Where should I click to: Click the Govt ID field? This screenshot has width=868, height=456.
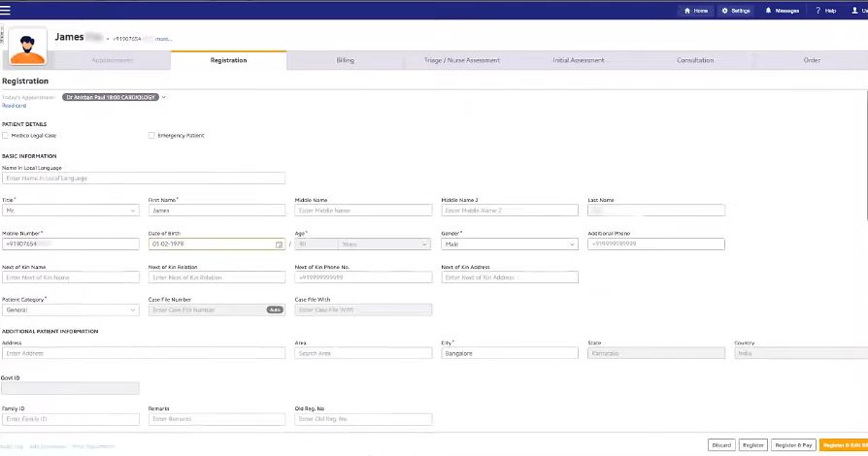pyautogui.click(x=70, y=388)
